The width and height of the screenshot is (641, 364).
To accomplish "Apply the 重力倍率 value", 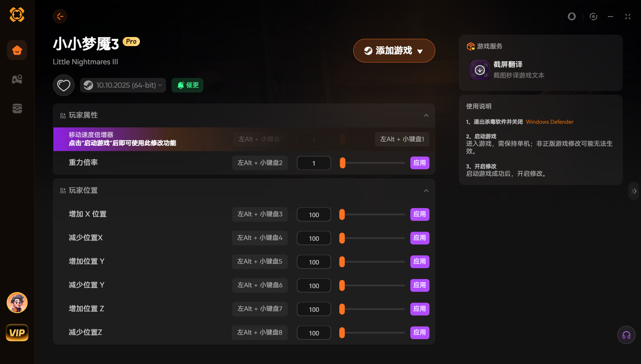I will (x=419, y=163).
